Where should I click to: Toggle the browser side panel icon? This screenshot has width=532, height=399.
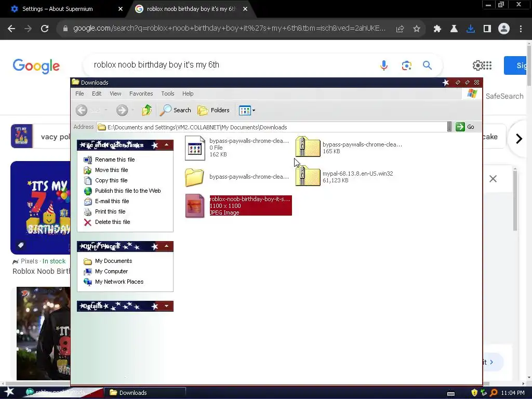[x=487, y=29]
